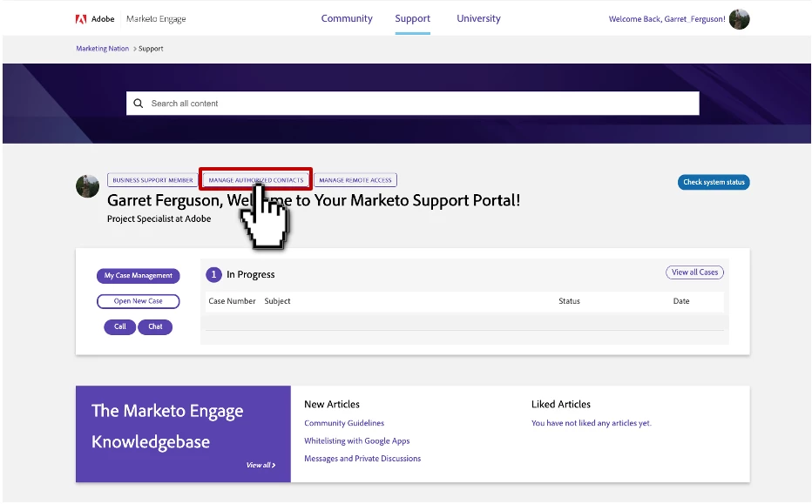The width and height of the screenshot is (812, 504).
Task: Open Marketing Nation breadcrumb link
Action: pos(103,49)
